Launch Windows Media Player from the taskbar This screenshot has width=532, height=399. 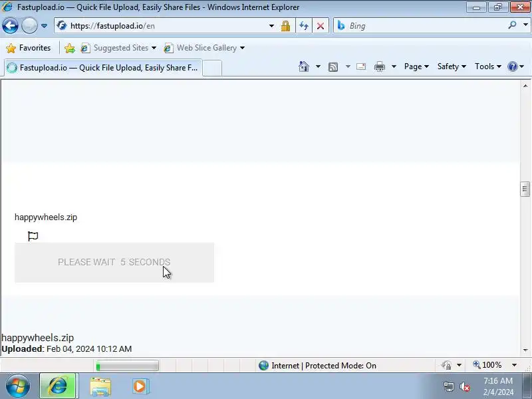[x=140, y=386]
